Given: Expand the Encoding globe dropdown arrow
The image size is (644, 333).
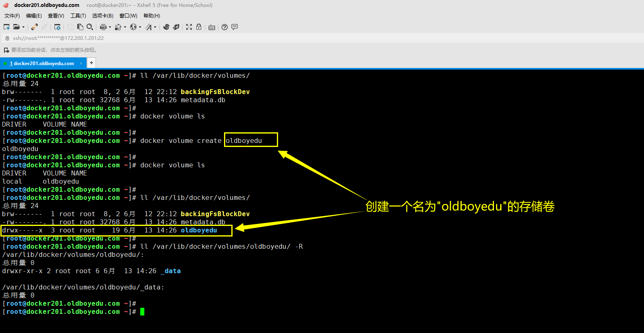Looking at the screenshot, I should [x=140, y=27].
